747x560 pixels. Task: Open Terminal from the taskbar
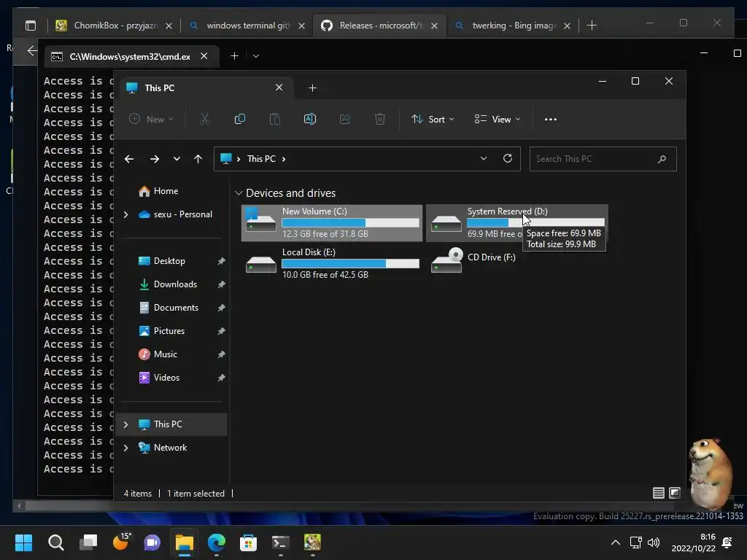pos(280,542)
